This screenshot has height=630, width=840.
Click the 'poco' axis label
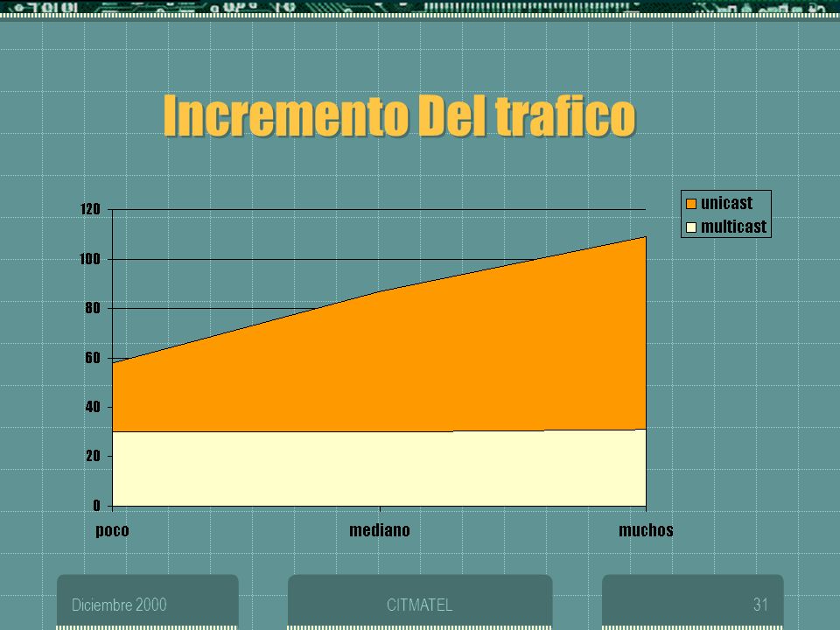[112, 530]
